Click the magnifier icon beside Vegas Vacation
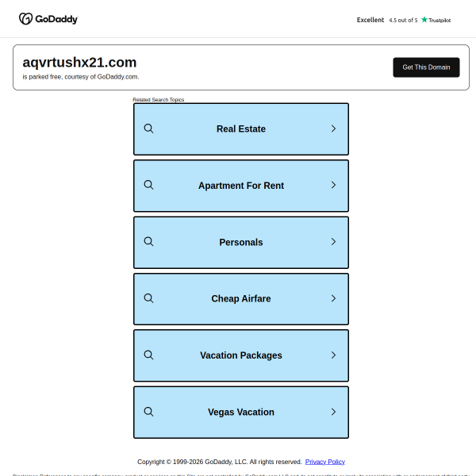This screenshot has width=476, height=476. (x=148, y=412)
